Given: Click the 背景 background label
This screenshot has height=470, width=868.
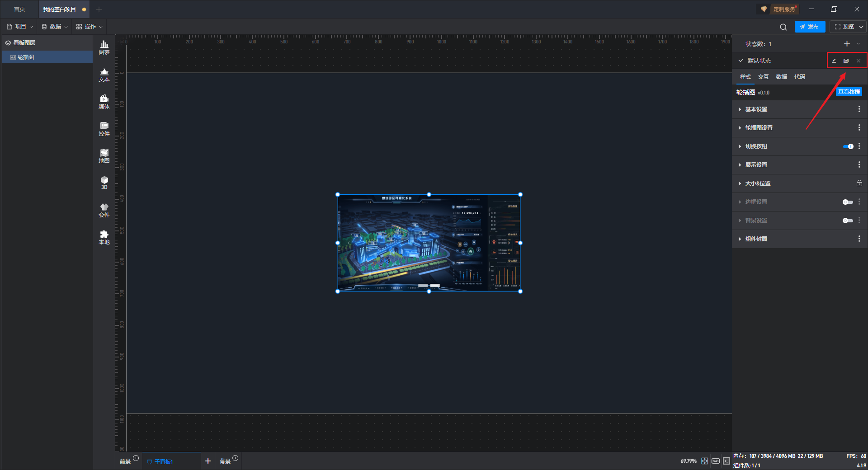Looking at the screenshot, I should (225, 461).
